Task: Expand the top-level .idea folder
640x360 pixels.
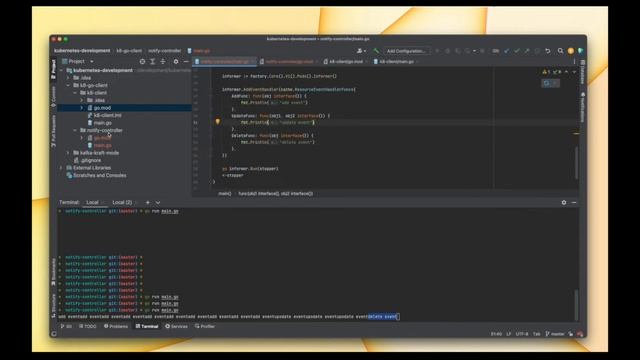Action: pos(68,78)
